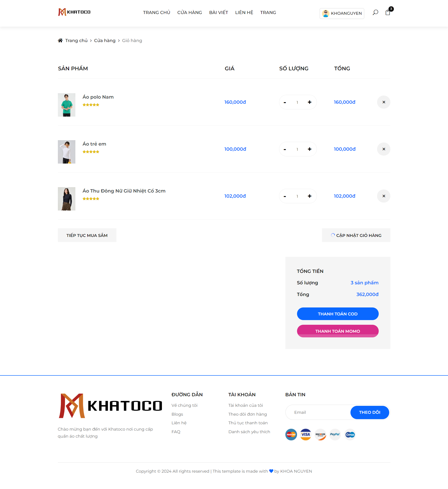Image resolution: width=448 pixels, height=489 pixels.
Task: Click the minus stepper for Áo trẻ em
Action: [285, 149]
